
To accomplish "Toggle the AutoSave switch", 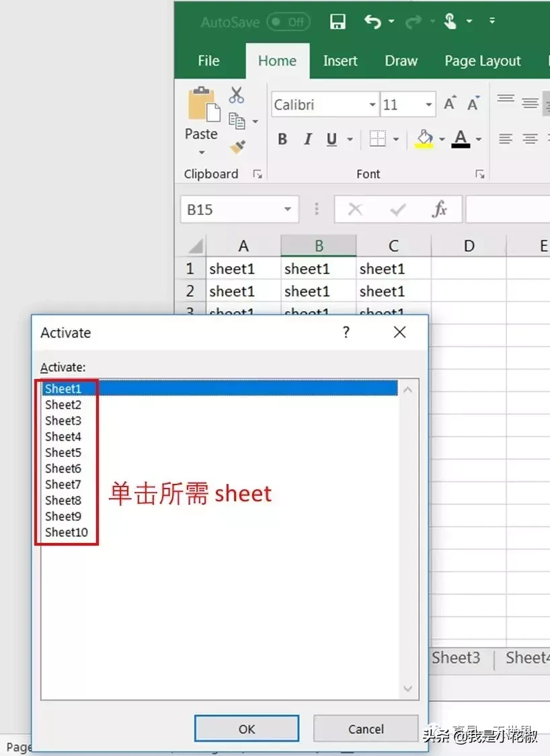I will (288, 22).
